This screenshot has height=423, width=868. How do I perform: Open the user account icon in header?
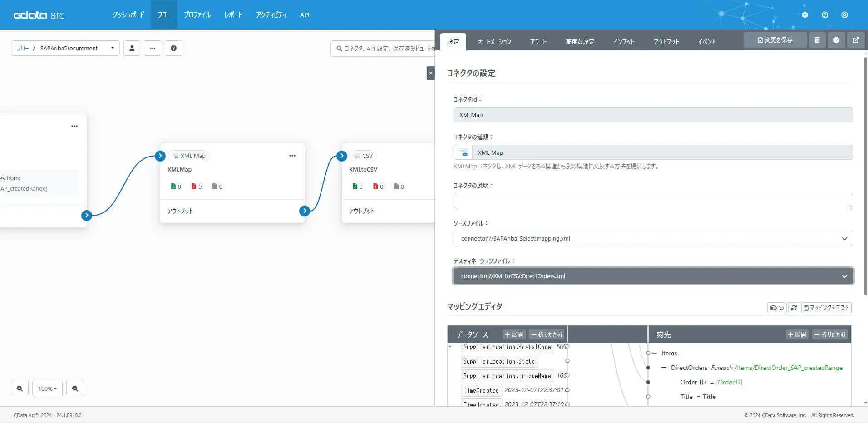point(844,15)
